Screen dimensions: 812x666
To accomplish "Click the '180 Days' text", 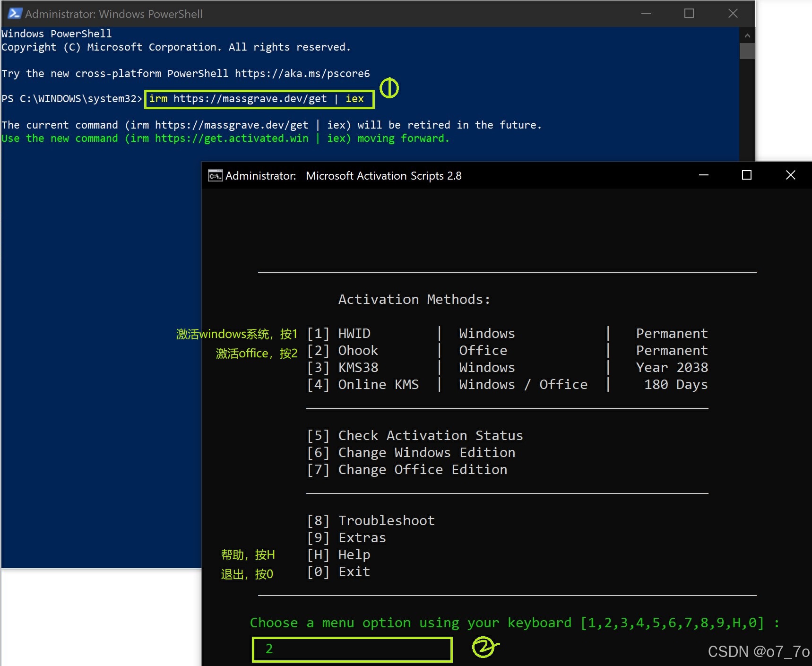I will (676, 384).
